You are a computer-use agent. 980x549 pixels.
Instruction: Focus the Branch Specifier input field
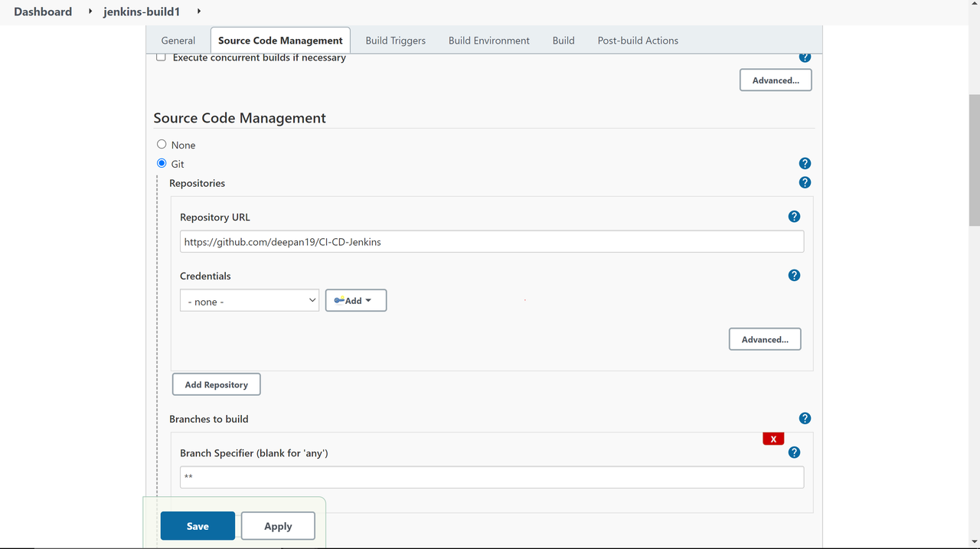[492, 477]
